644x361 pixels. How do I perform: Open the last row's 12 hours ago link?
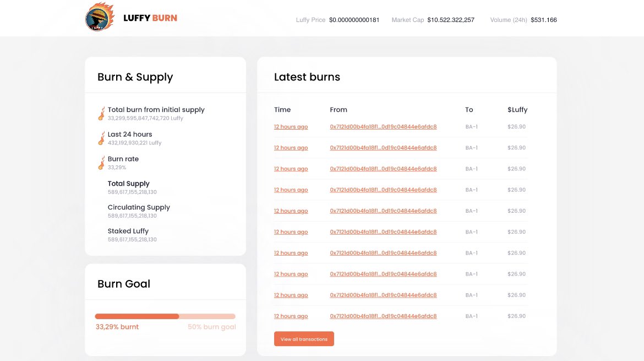[x=291, y=316]
